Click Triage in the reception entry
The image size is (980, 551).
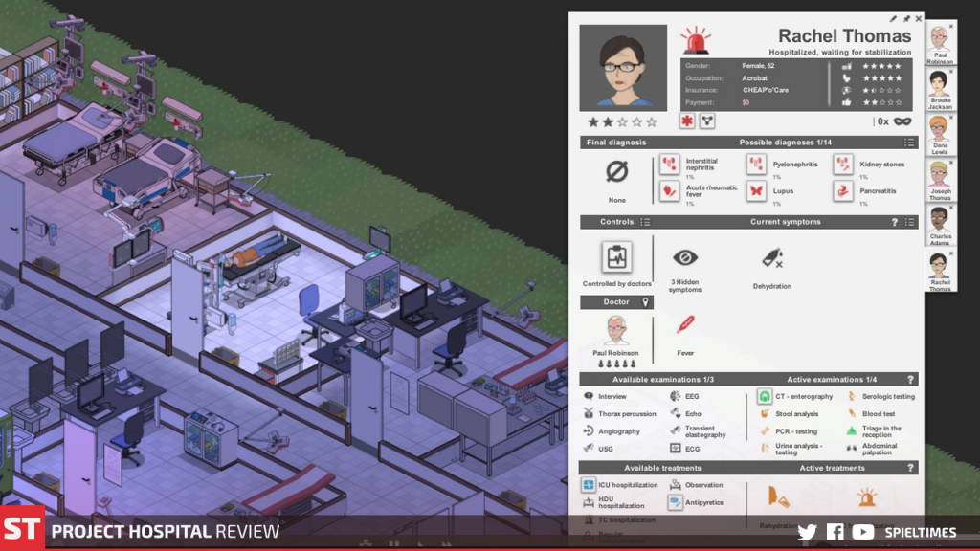point(874,431)
